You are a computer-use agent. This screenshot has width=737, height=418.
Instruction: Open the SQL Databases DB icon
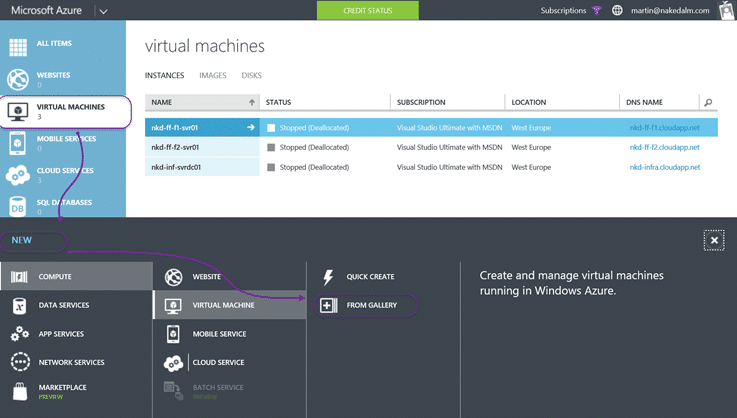click(x=17, y=207)
